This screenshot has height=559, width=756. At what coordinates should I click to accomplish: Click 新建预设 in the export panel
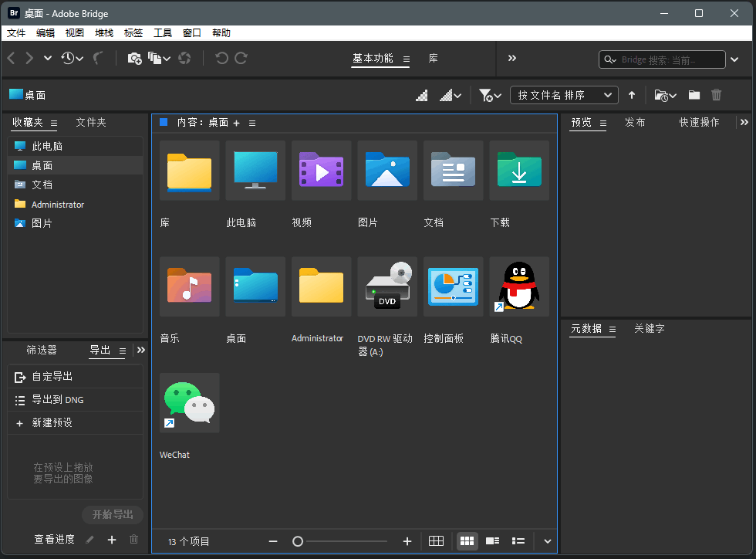[x=52, y=423]
